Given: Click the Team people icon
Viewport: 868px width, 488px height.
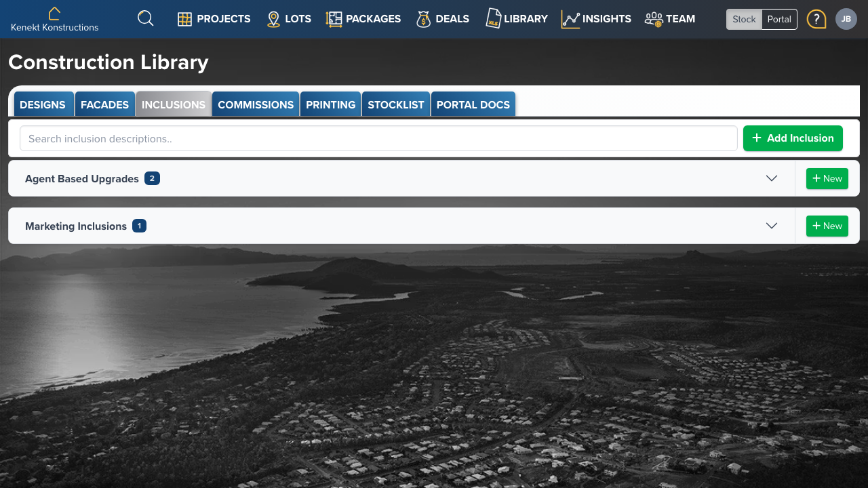Looking at the screenshot, I should tap(654, 19).
